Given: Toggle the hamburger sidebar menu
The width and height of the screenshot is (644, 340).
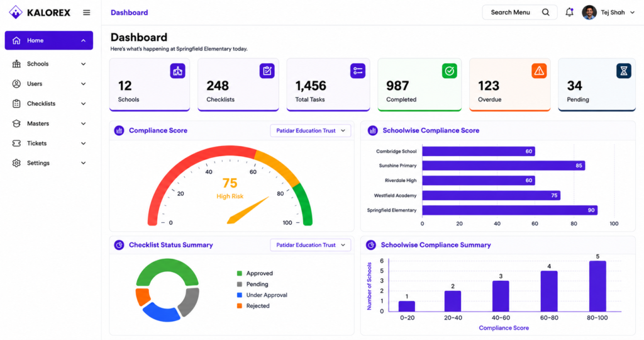Looking at the screenshot, I should pyautogui.click(x=86, y=13).
